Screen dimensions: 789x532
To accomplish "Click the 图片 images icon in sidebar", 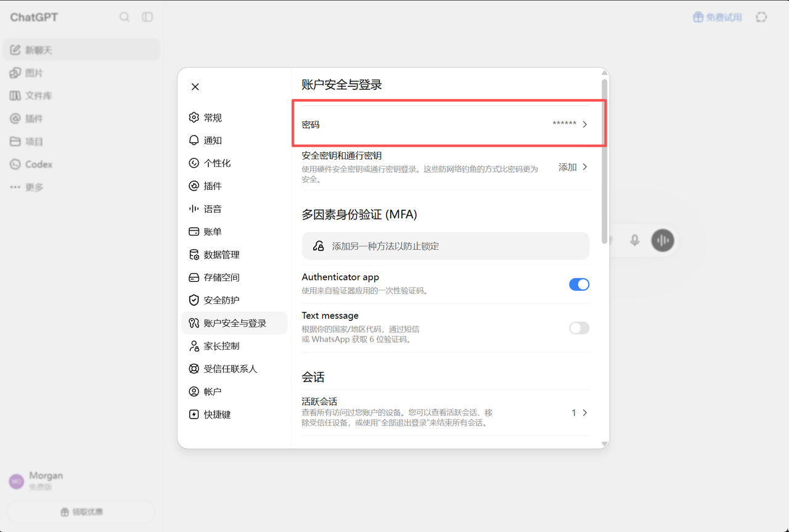I will (x=15, y=73).
